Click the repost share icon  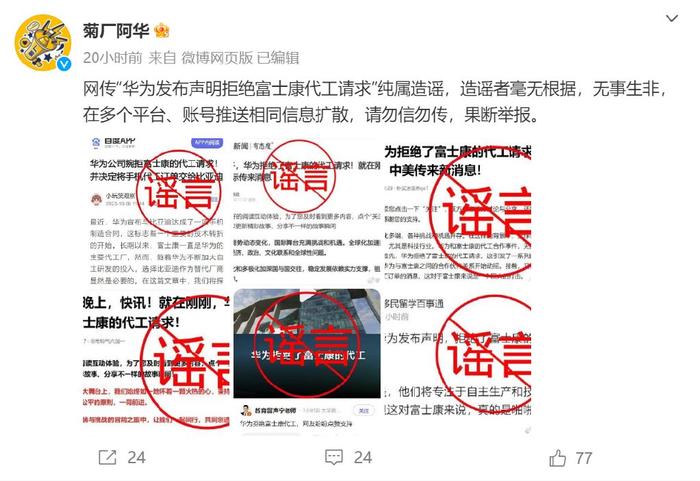107,457
